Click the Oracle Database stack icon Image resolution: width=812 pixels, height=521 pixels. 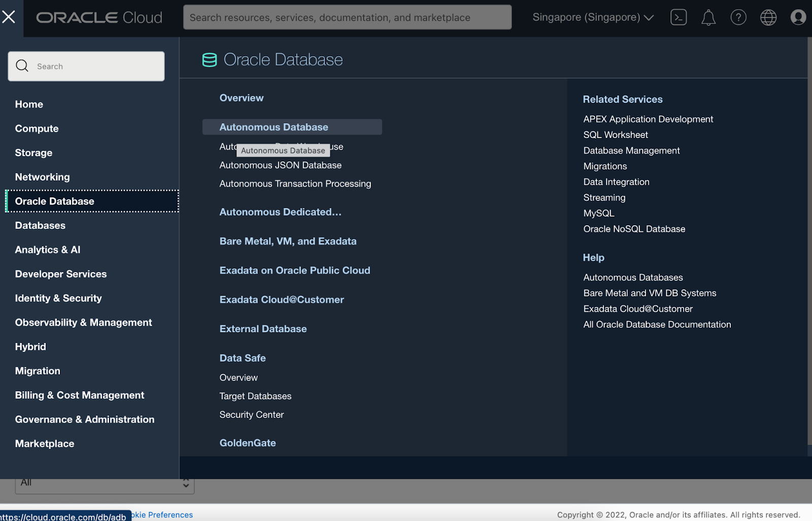pos(210,60)
